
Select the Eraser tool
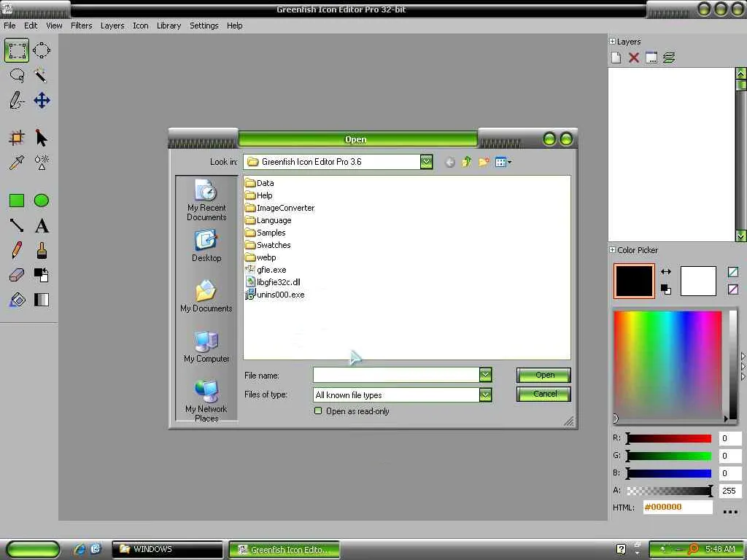pos(17,275)
